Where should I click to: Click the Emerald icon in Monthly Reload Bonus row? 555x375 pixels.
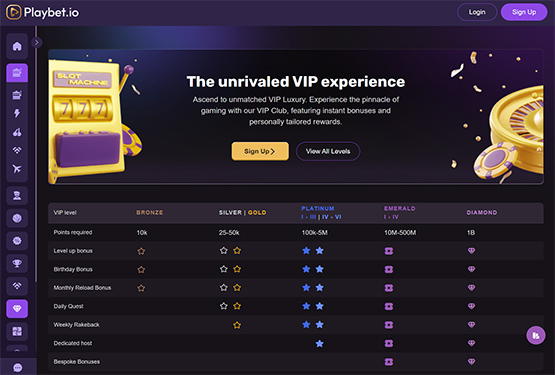coord(389,288)
